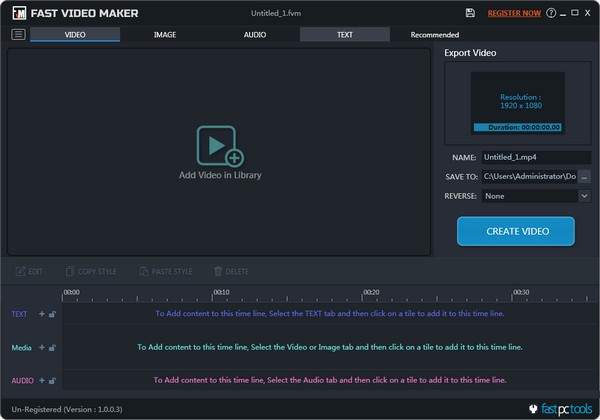Open the hamburger menu beside the VIDEO tab
Viewport: 600px width, 420px height.
tap(18, 34)
